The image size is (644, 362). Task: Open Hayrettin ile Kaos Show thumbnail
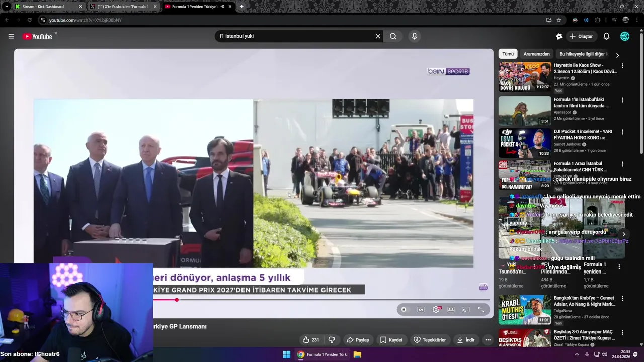click(x=525, y=76)
